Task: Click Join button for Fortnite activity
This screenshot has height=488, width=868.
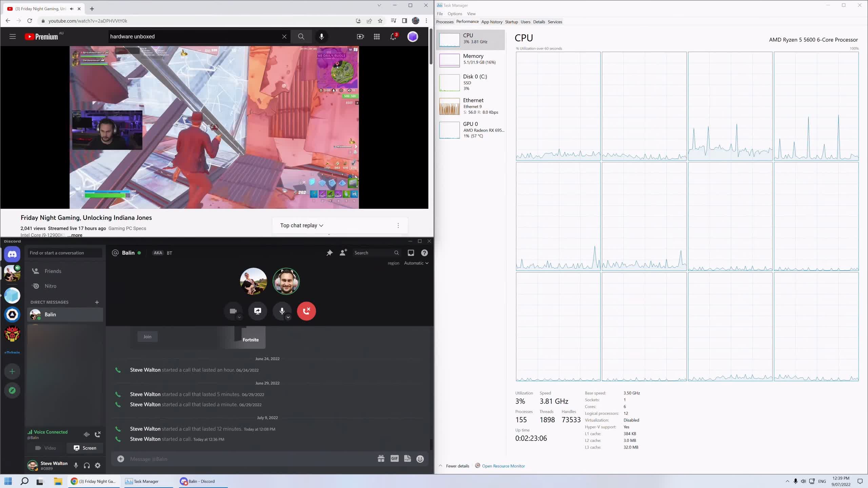Action: (x=147, y=337)
